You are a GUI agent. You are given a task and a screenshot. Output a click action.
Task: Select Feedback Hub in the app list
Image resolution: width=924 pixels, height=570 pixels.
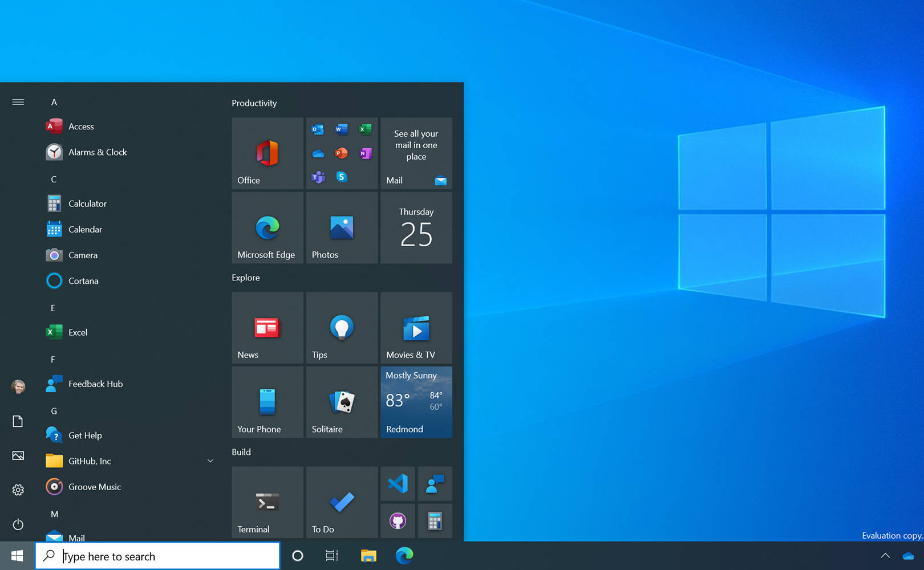[95, 384]
